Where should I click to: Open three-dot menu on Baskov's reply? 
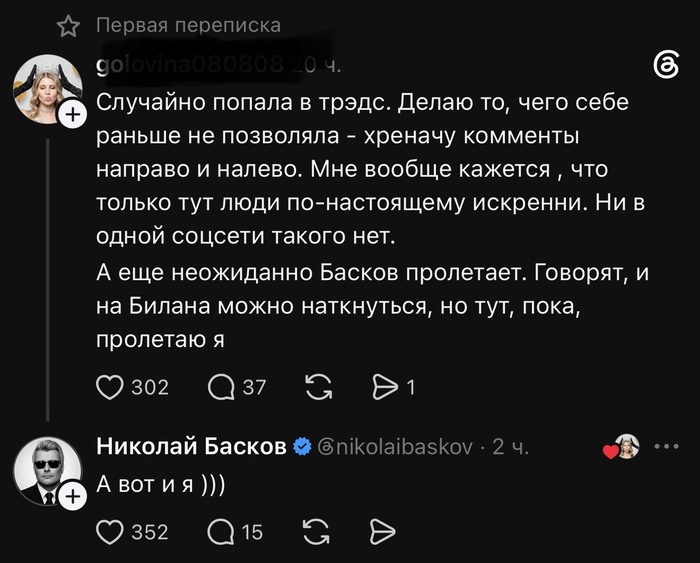click(x=667, y=446)
